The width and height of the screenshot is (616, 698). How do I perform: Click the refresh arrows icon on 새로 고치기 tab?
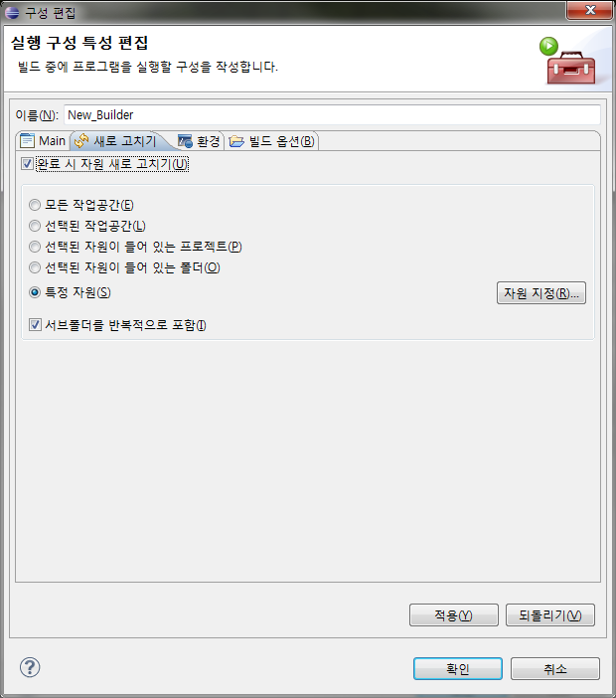81,141
